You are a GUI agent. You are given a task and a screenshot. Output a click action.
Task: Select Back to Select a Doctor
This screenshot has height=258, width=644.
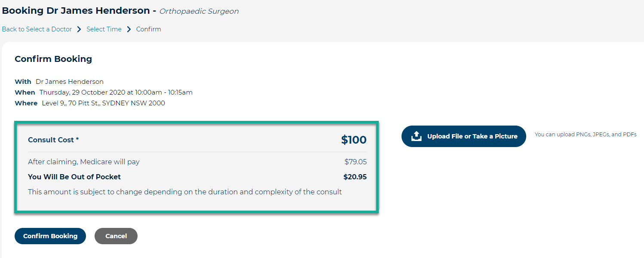[x=37, y=29]
